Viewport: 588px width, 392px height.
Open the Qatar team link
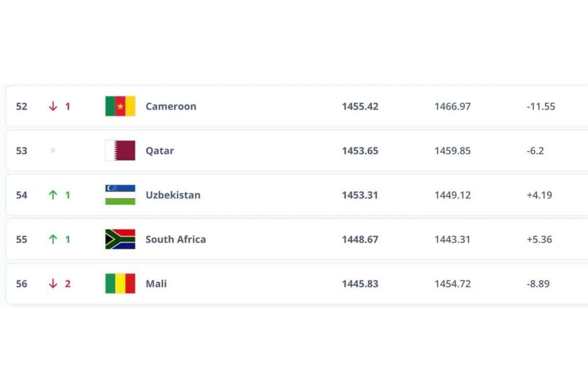coord(160,150)
